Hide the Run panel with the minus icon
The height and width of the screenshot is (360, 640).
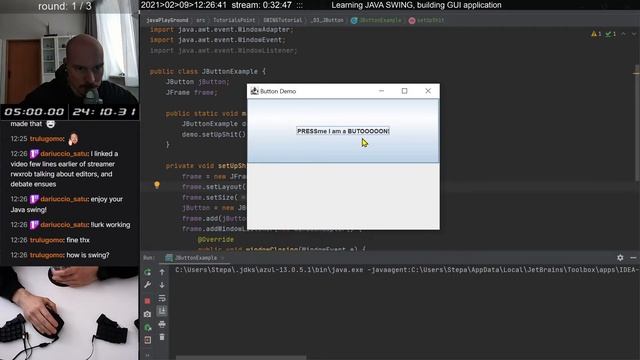(633, 258)
